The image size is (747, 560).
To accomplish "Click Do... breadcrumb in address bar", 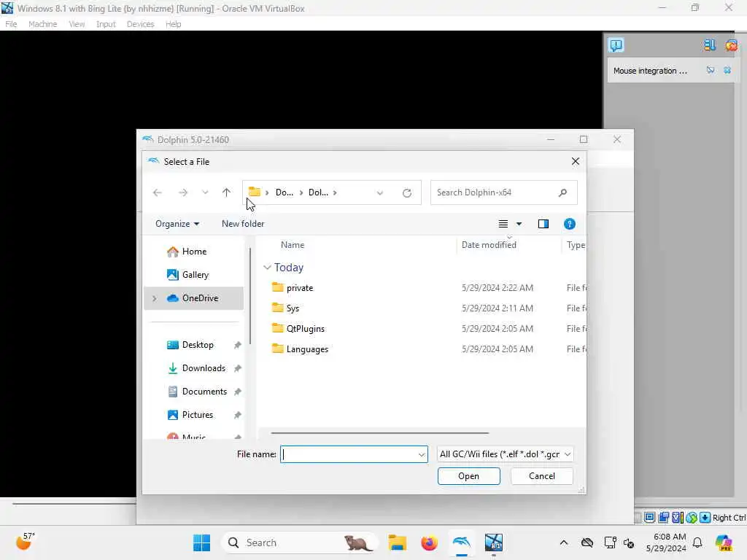I will point(285,192).
